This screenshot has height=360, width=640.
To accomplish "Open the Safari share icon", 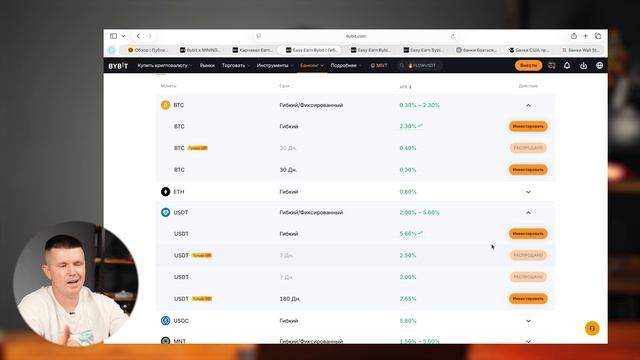I will [x=574, y=36].
